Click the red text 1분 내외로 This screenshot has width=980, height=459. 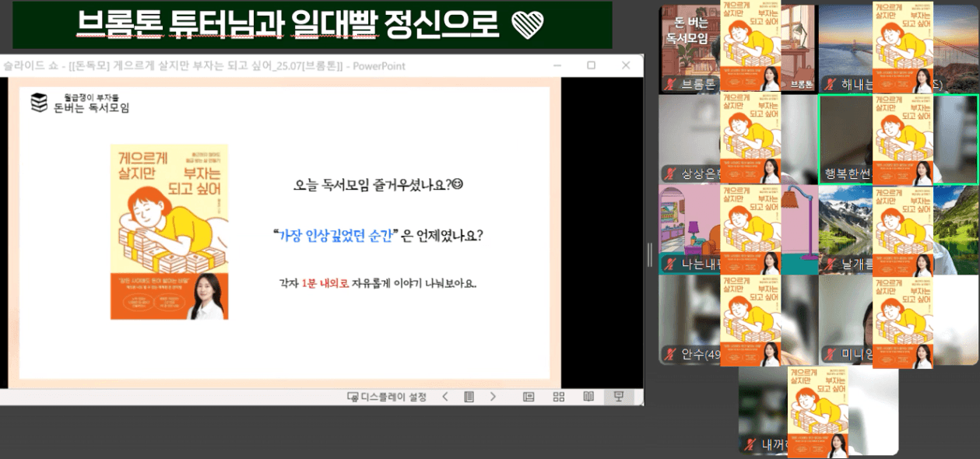pyautogui.click(x=325, y=283)
